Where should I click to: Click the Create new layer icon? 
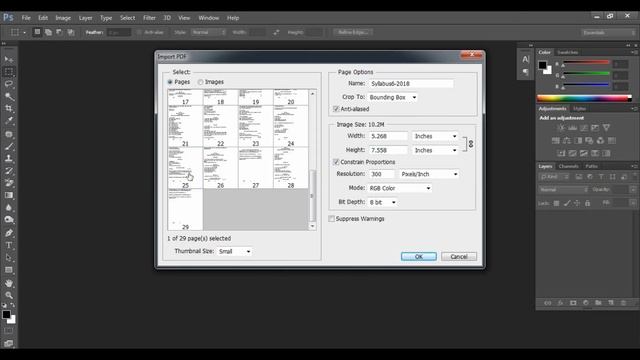pos(611,302)
